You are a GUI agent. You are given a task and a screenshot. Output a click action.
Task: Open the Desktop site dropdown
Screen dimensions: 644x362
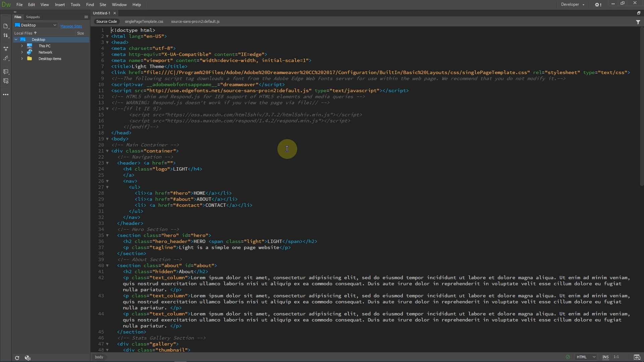click(x=36, y=25)
